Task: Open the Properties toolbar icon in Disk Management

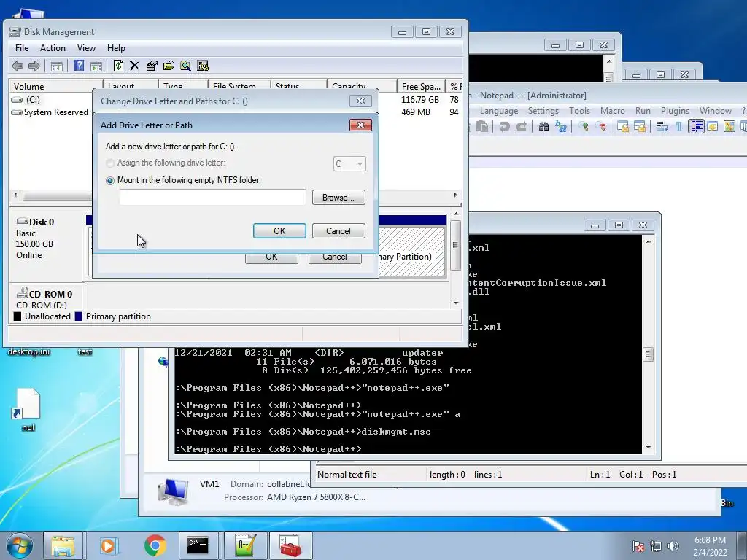Action: (152, 66)
